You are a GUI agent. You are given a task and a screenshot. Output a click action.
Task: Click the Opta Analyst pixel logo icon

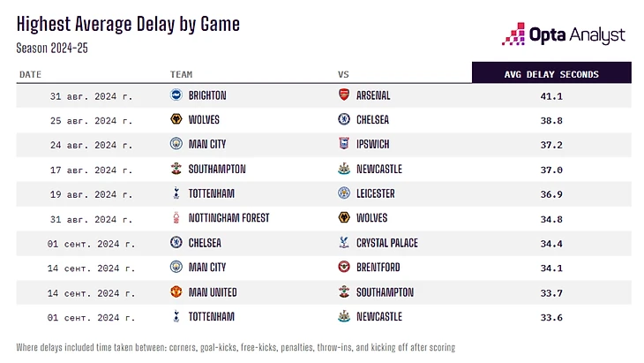point(513,34)
